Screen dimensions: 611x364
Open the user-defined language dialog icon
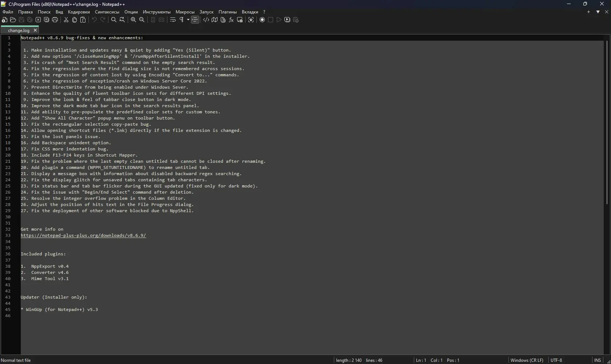click(x=206, y=20)
